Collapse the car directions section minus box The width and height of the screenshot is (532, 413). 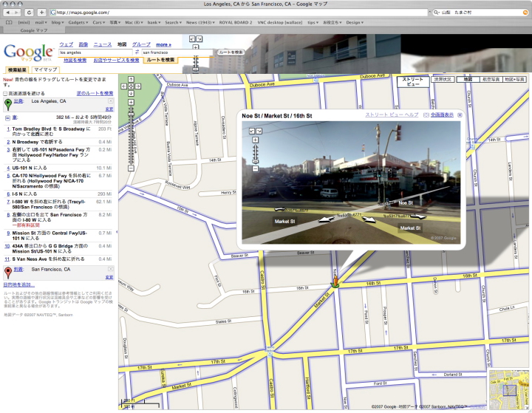pos(7,118)
